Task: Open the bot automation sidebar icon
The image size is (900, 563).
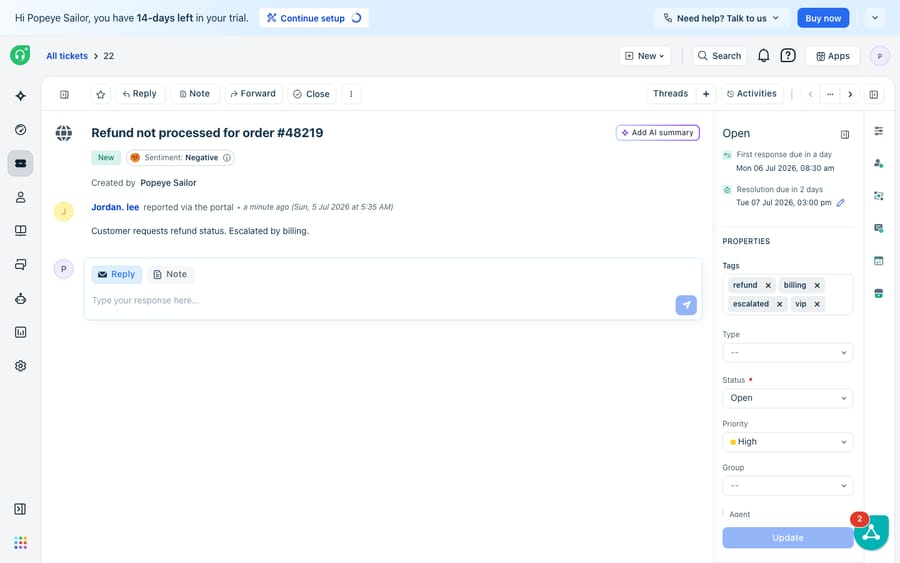Action: tap(21, 298)
